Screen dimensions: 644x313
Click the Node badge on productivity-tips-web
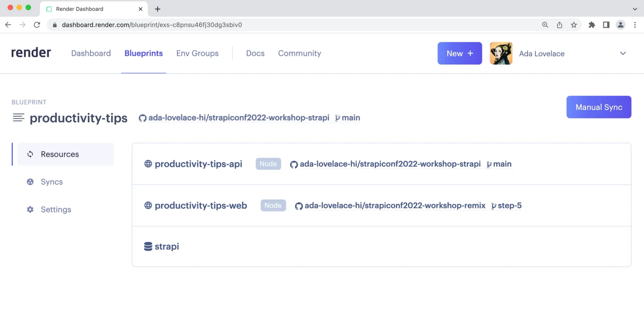pos(273,205)
